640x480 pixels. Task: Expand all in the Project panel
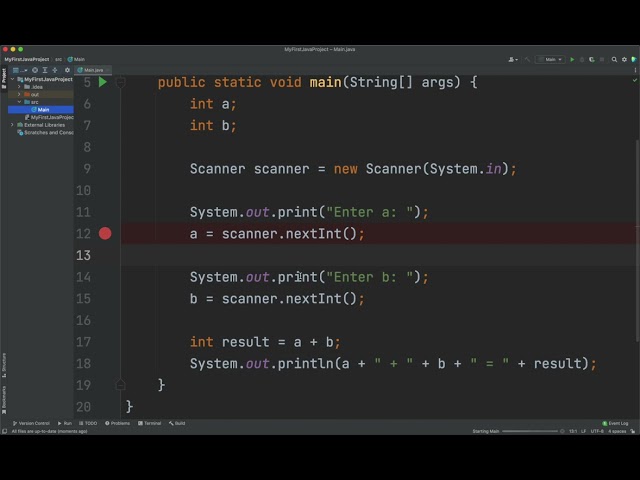point(45,70)
